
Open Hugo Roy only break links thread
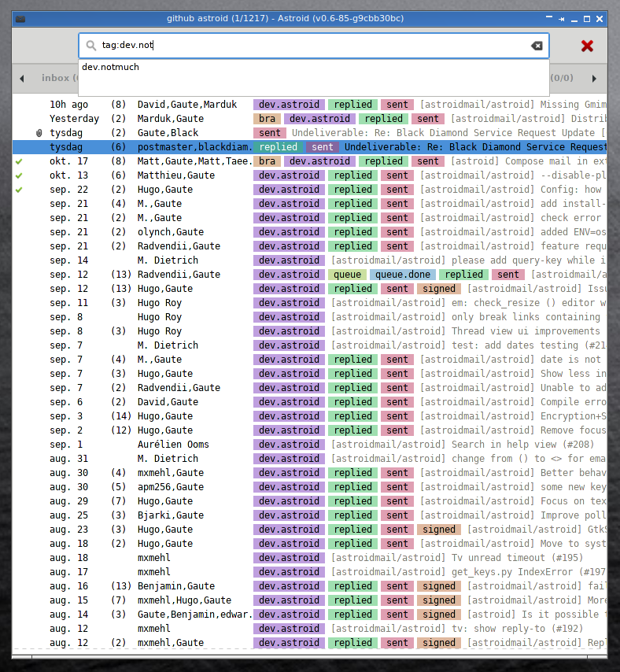click(x=310, y=317)
